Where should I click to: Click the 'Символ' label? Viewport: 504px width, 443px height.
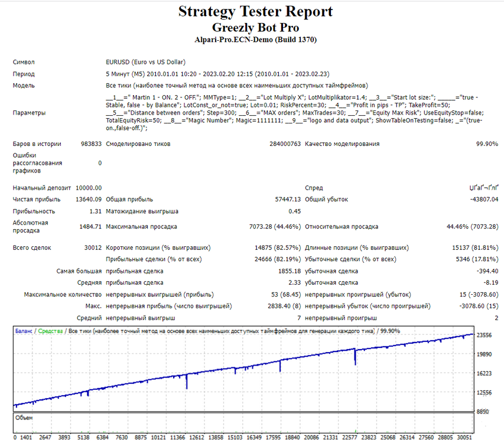click(x=24, y=62)
